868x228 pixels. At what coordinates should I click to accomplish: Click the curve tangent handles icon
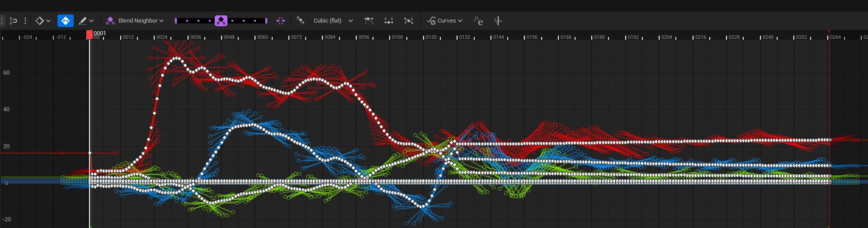(x=369, y=21)
